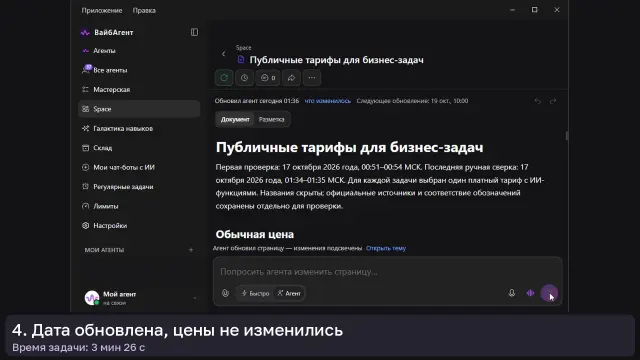Click the Space breadcrumb label
This screenshot has width=640, height=360.
click(x=243, y=48)
